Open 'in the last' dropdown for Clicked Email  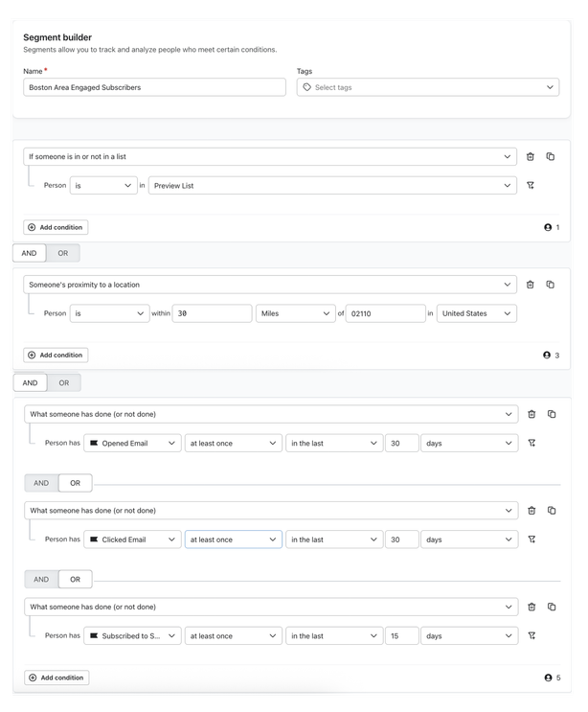coord(334,540)
